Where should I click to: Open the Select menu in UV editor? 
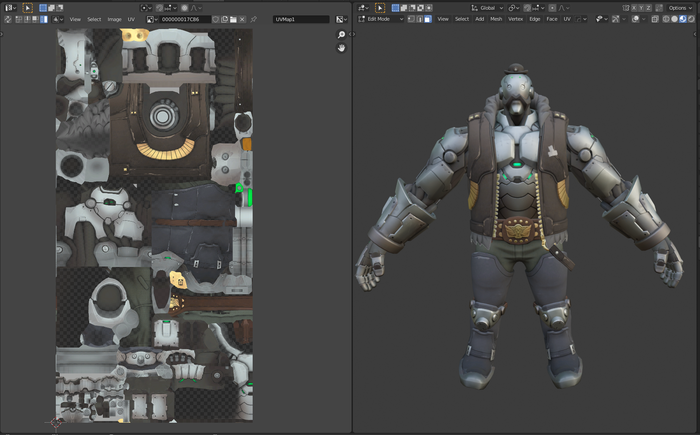94,19
